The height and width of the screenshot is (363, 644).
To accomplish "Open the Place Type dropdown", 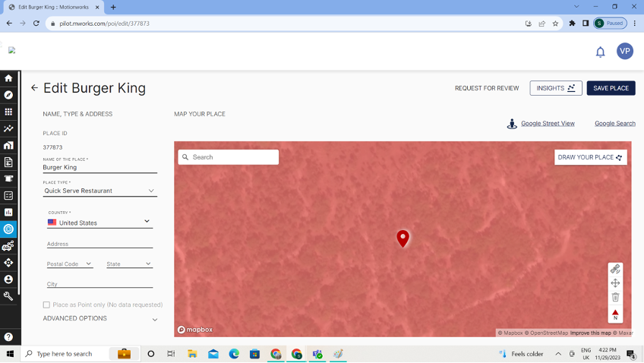I will point(99,191).
